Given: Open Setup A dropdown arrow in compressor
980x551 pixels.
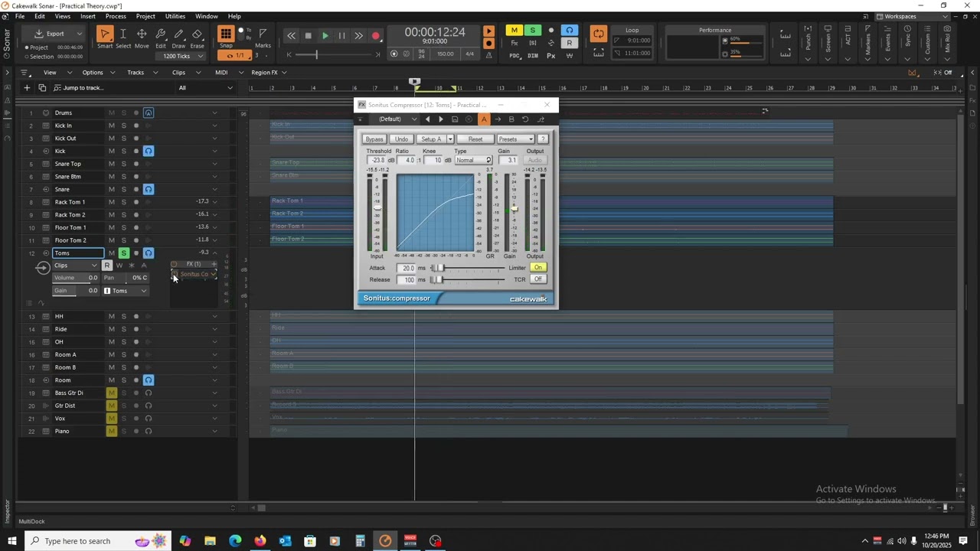Looking at the screenshot, I should pos(450,139).
